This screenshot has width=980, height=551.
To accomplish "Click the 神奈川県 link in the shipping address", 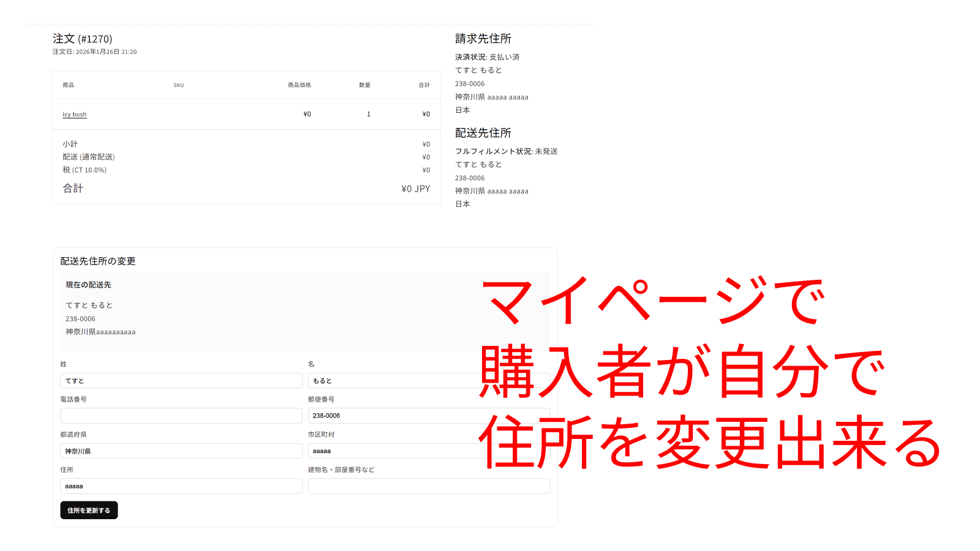I will (x=469, y=190).
